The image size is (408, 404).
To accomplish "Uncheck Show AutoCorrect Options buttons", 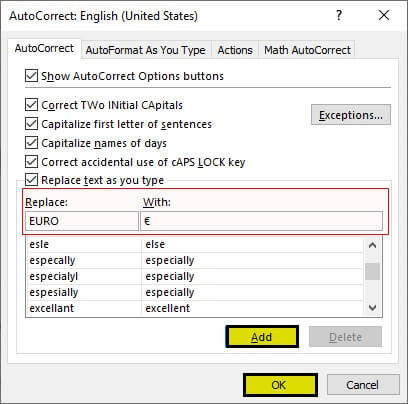I will click(31, 76).
